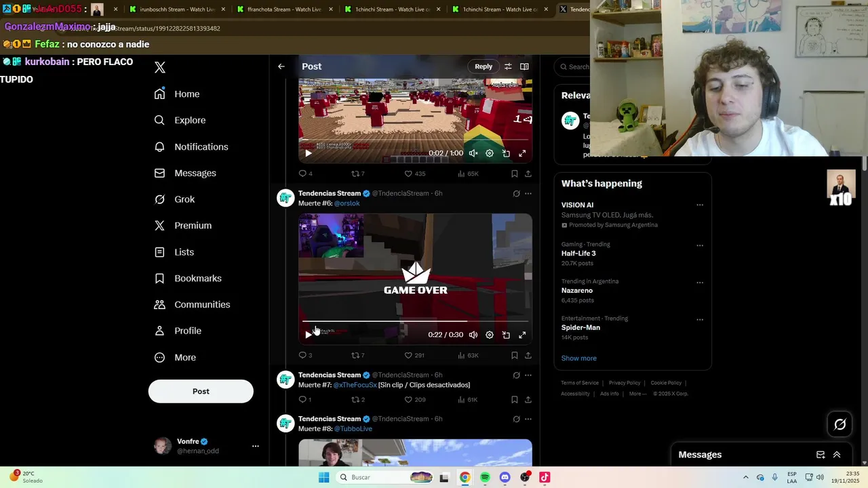The width and height of the screenshot is (868, 488).
Task: Open more options on Muerte #8 post
Action: pos(528,419)
